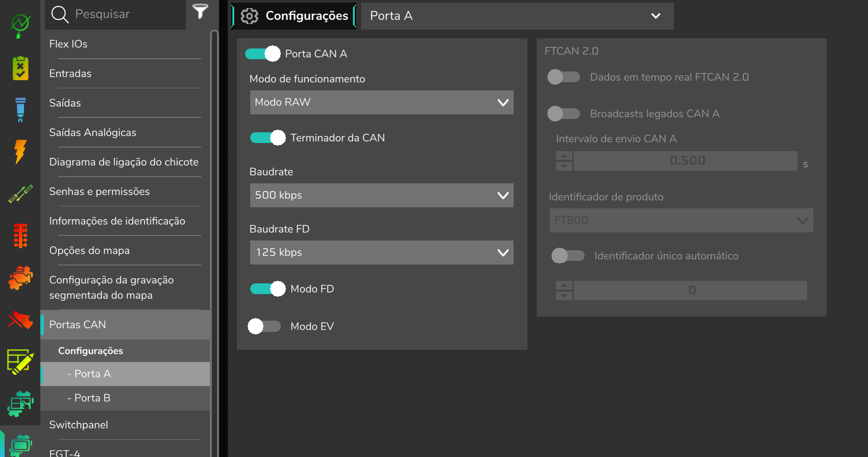Select Senhas e permissões menu item
Viewport: 868px width, 457px height.
[125, 191]
